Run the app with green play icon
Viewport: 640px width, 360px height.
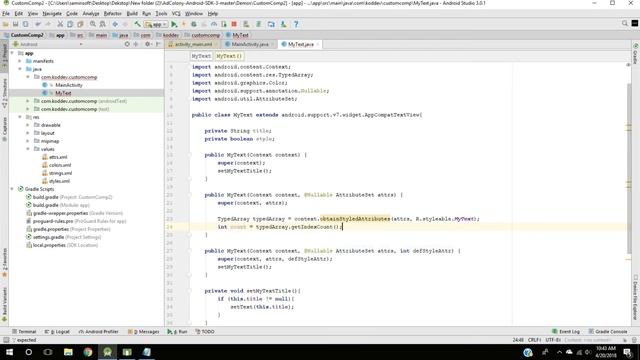tap(174, 24)
